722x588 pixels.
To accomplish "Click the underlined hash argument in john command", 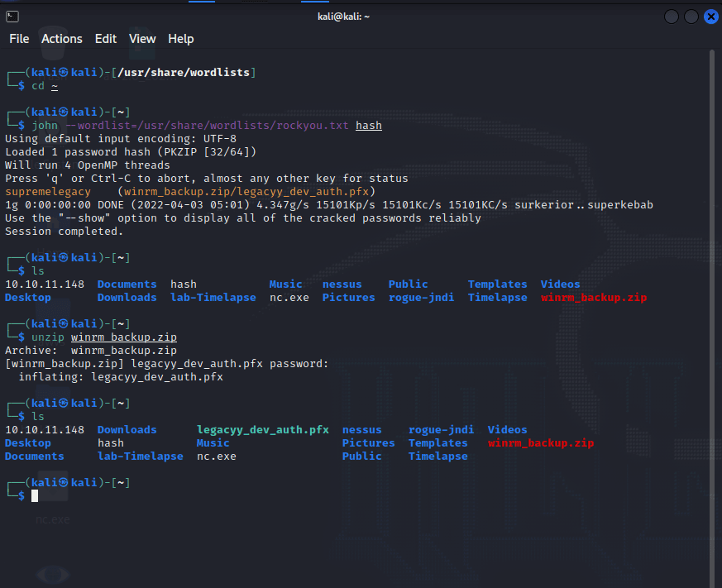I will (369, 126).
